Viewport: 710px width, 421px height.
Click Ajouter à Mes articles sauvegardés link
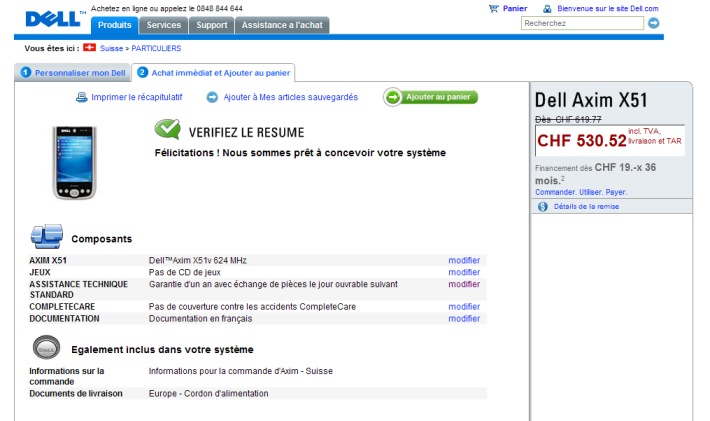pos(291,97)
